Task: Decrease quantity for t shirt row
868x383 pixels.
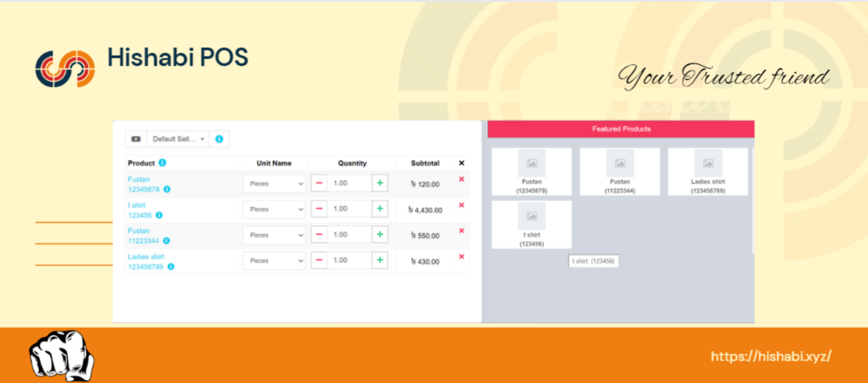Action: click(319, 209)
